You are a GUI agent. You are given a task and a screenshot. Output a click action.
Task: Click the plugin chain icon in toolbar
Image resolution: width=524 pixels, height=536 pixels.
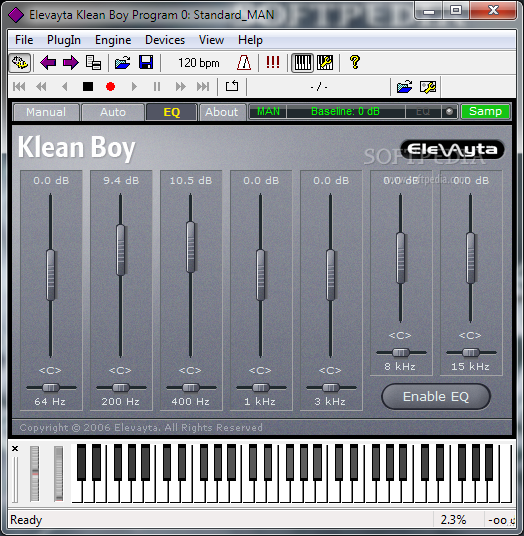tap(20, 63)
